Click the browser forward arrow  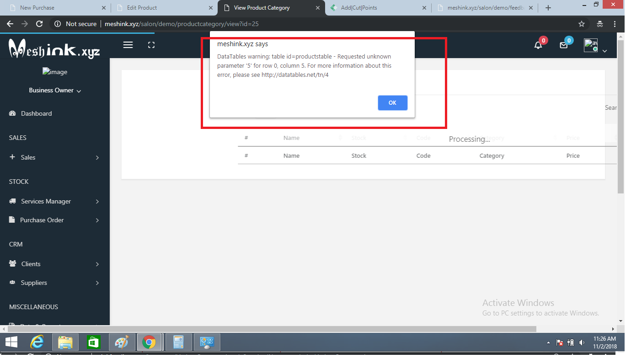tap(25, 24)
